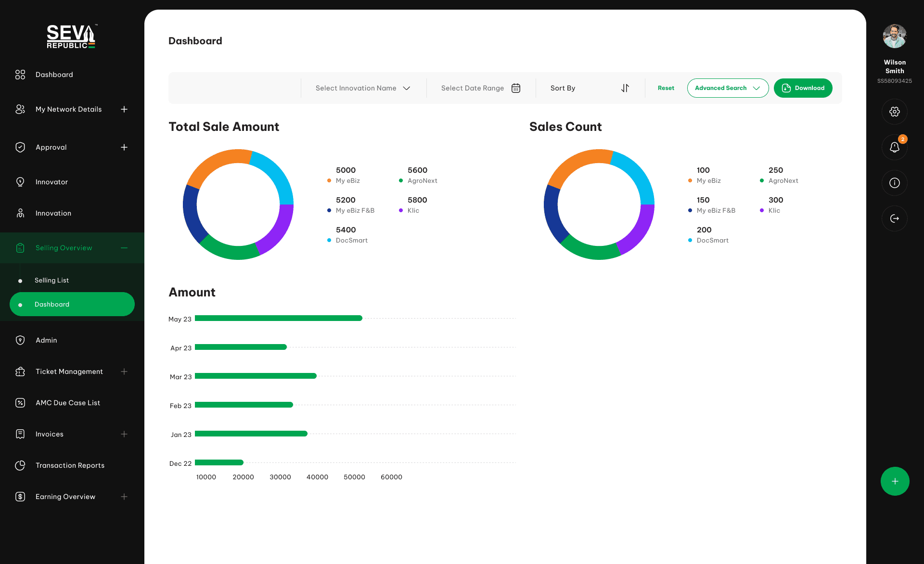Click the Dec 22 amount bar
924x564 pixels.
(x=219, y=462)
